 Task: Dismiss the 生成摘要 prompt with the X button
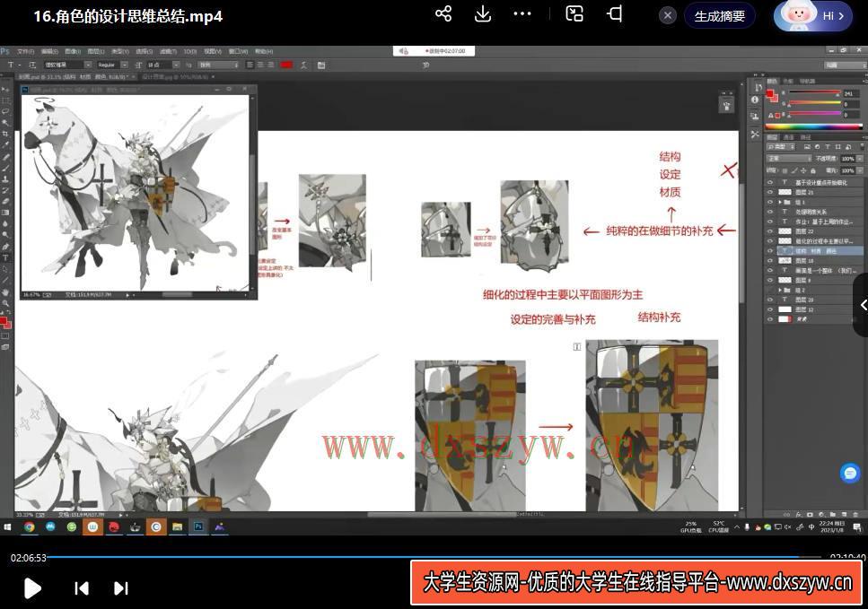668,15
